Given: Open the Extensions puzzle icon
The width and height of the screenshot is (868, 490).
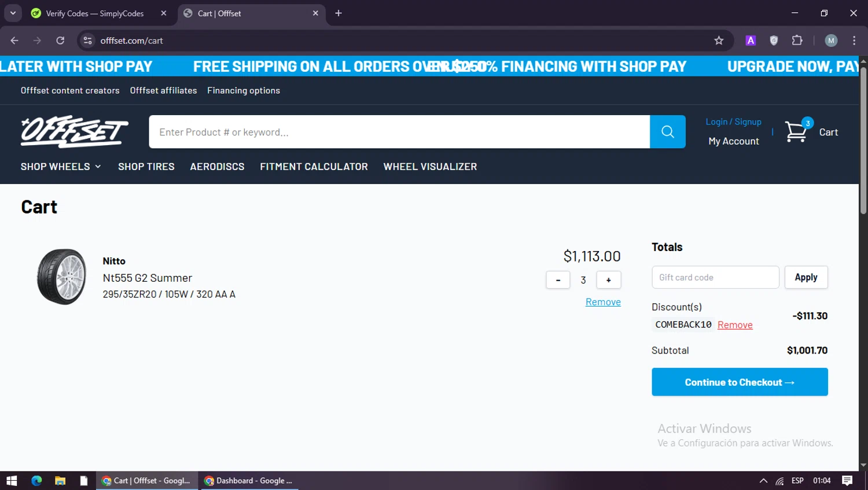Looking at the screenshot, I should click(797, 40).
